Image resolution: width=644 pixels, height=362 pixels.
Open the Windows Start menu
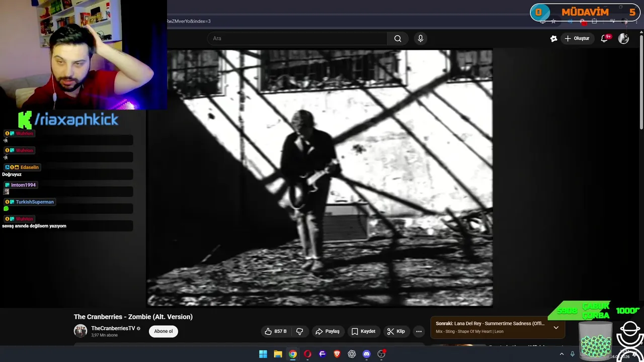(263, 354)
